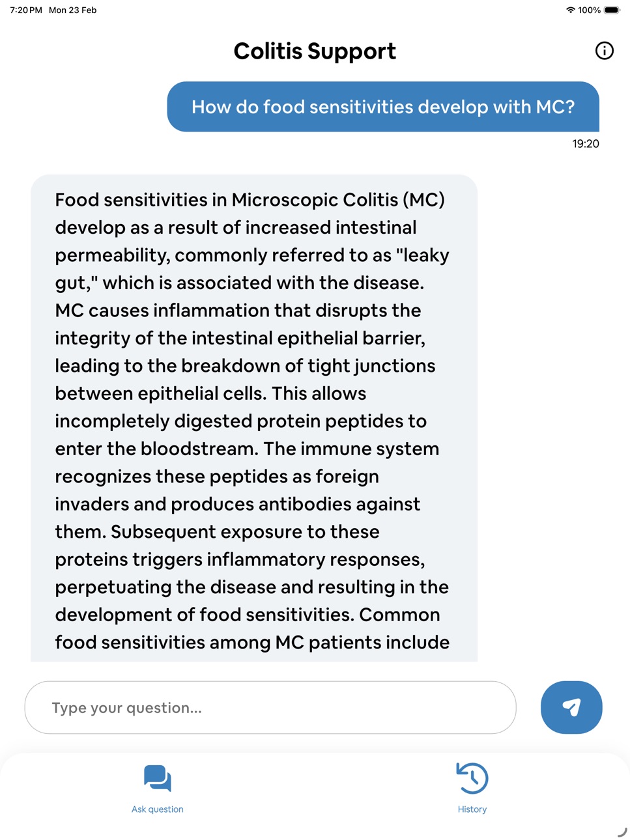Tap the battery icon in status bar

pyautogui.click(x=612, y=10)
